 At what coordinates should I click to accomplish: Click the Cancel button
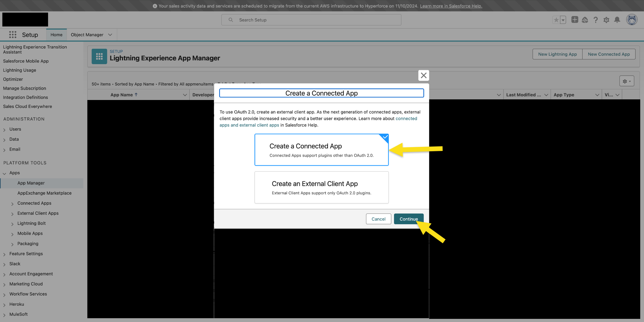(378, 219)
